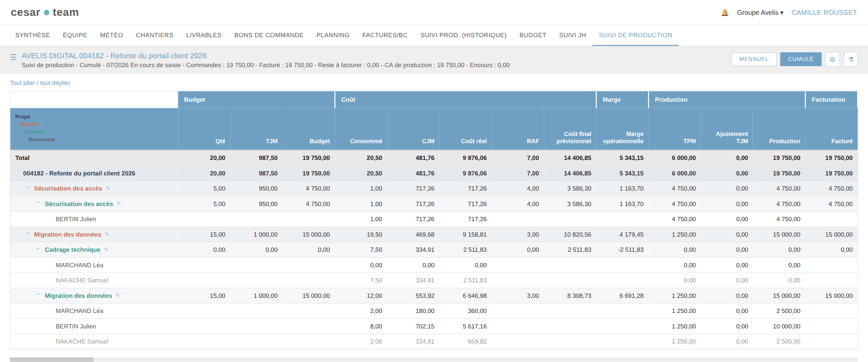Viewport: 868px width, 362px height.
Task: Open the Météo tab
Action: point(111,35)
